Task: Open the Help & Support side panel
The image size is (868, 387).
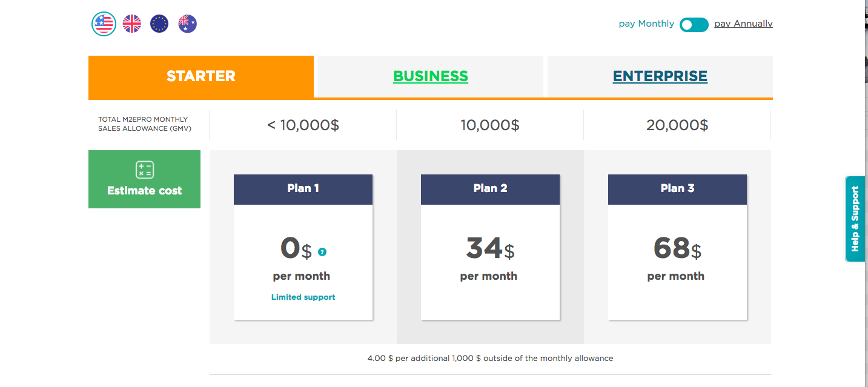Action: tap(855, 219)
